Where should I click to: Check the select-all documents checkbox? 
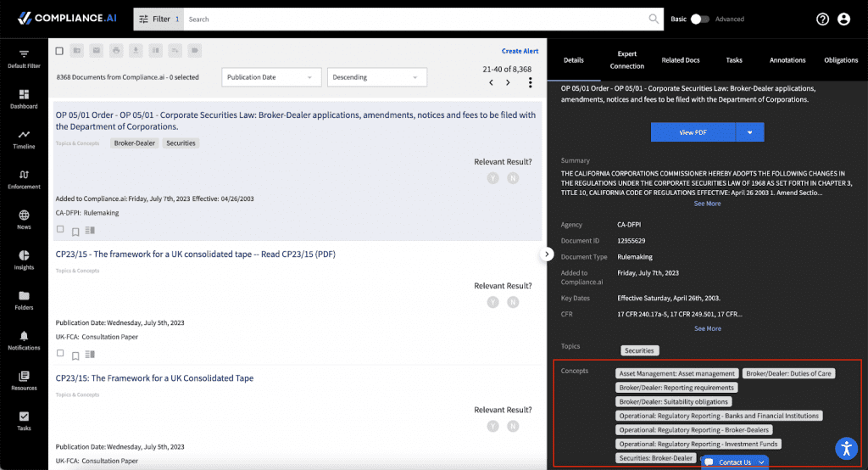(59, 51)
